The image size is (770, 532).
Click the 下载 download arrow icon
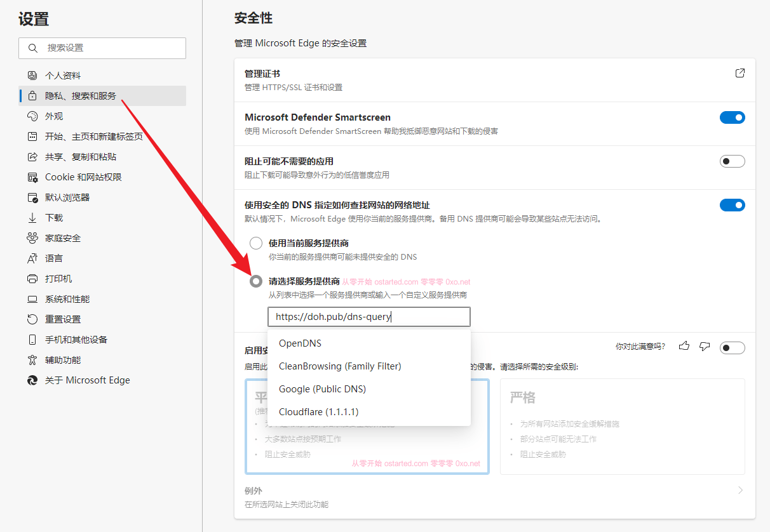coord(32,218)
